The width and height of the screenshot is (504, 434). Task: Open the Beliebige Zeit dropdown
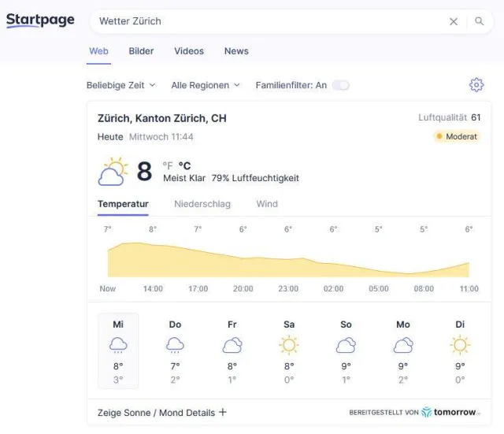pos(120,85)
